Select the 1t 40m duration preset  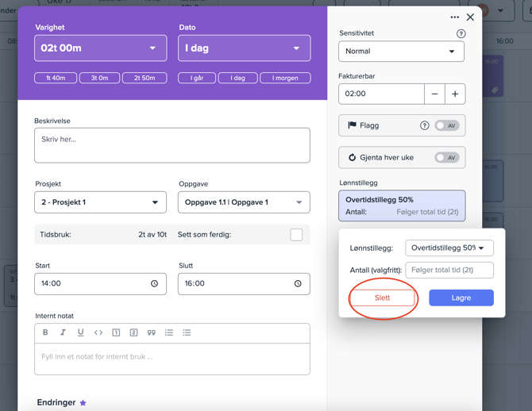coord(56,78)
